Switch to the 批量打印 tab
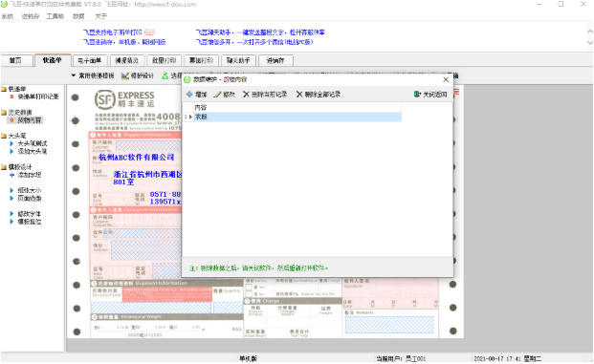 pos(164,60)
